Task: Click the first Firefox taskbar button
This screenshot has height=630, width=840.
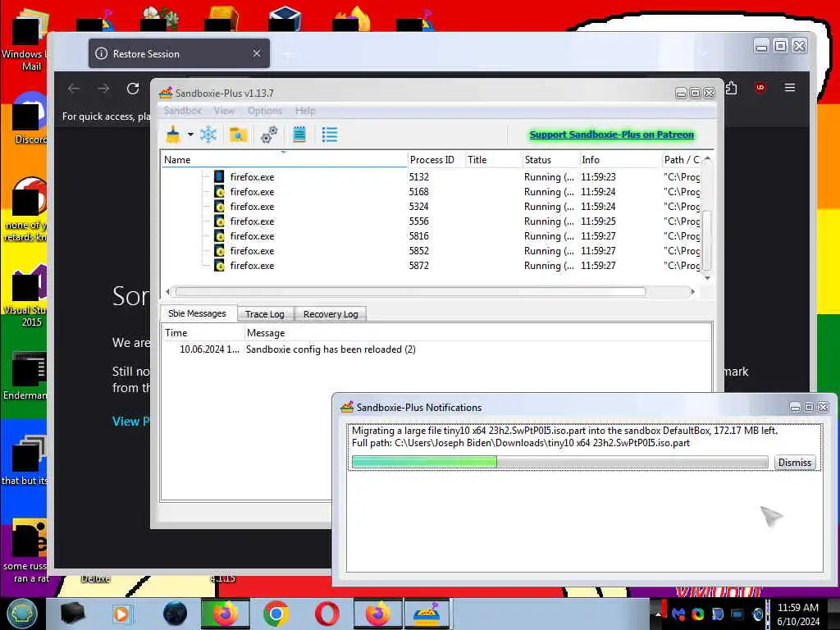Action: pos(225,614)
